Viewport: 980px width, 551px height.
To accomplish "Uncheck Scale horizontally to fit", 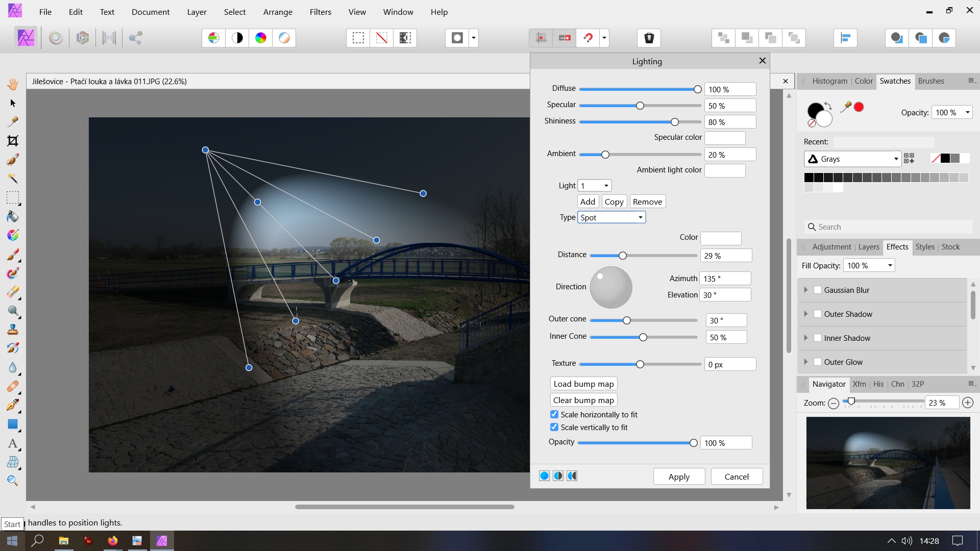I will click(x=554, y=414).
